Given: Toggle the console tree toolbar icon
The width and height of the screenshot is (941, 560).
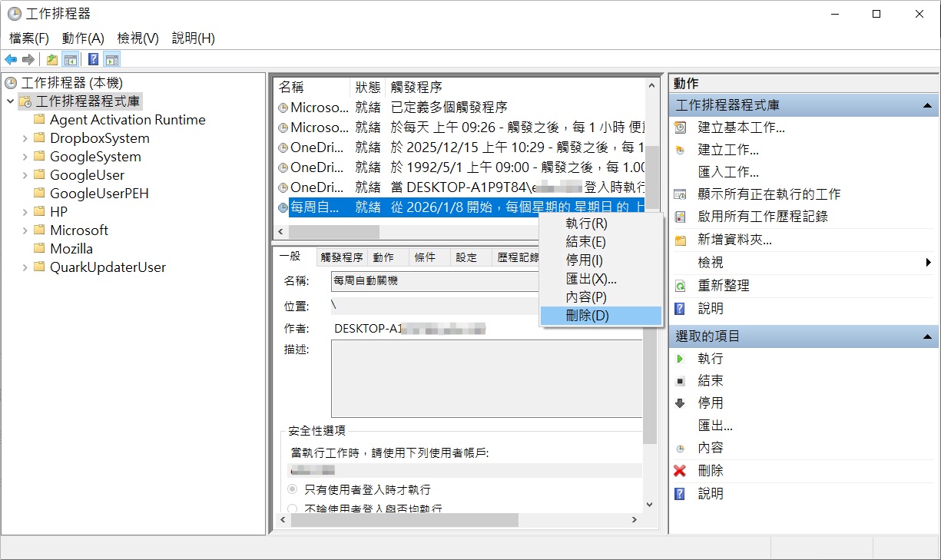Looking at the screenshot, I should click(x=70, y=59).
